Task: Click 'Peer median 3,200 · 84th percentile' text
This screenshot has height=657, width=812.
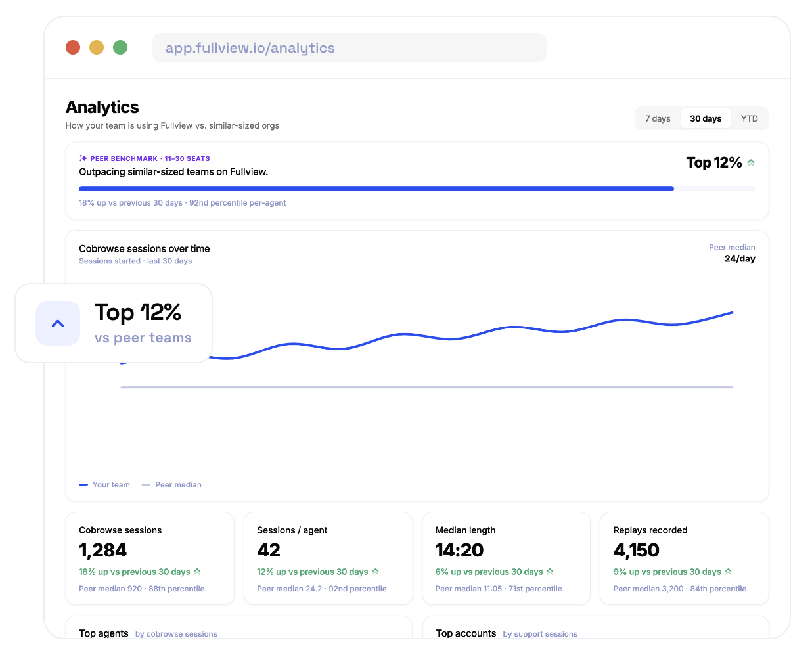Action: 680,589
